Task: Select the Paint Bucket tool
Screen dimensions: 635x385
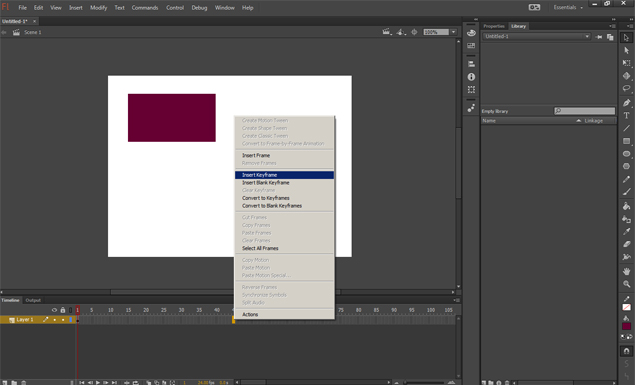Action: click(x=626, y=206)
